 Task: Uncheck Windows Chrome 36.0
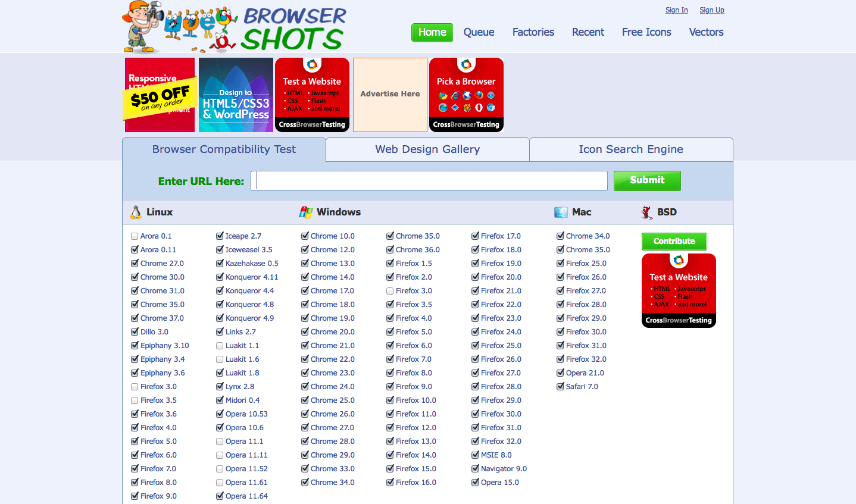pyautogui.click(x=390, y=249)
